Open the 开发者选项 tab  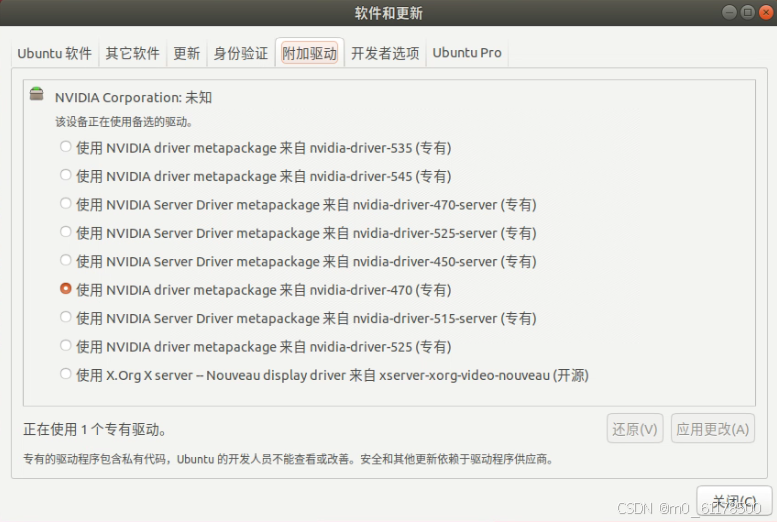(385, 53)
